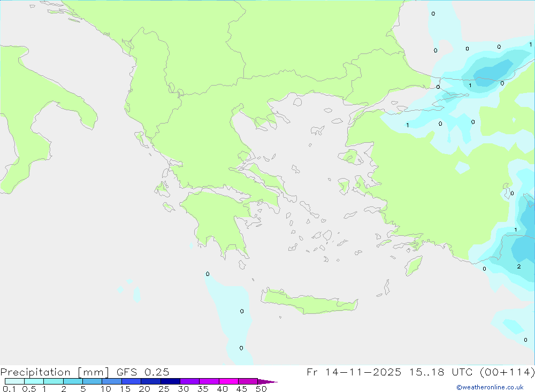Viewport: 535px width, 392px height.
Task: Click the legend arrow tip above 50 mm
Action: 267,382
